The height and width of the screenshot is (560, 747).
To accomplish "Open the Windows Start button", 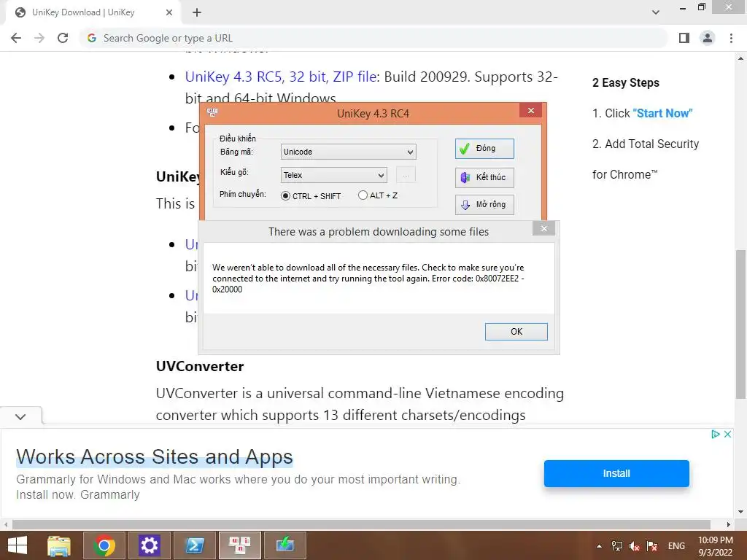I will pos(18,545).
